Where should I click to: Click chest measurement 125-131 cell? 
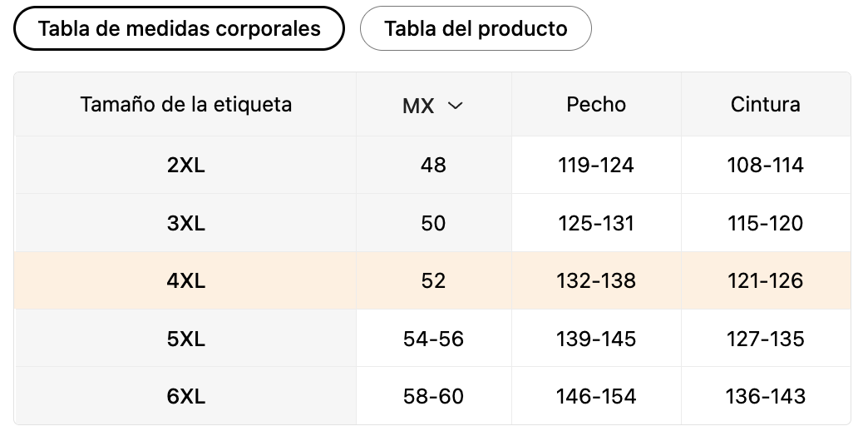pos(596,223)
